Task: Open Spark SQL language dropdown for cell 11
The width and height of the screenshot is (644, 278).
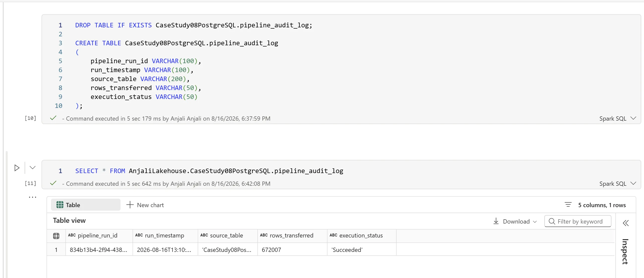Action: (x=617, y=184)
